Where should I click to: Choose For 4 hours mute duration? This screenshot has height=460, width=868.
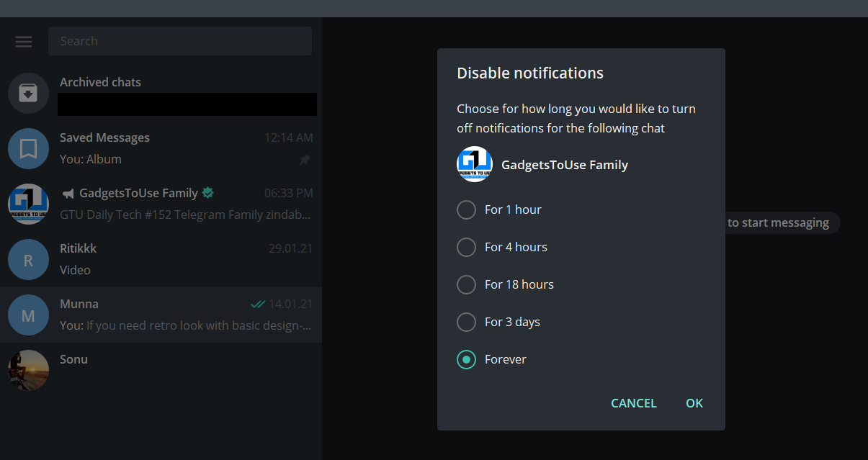click(467, 247)
